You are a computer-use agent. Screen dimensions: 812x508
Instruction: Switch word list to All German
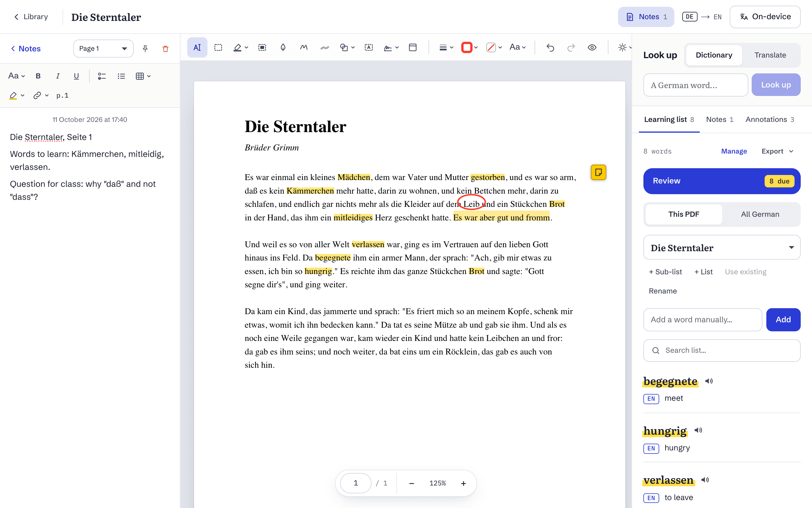(760, 214)
